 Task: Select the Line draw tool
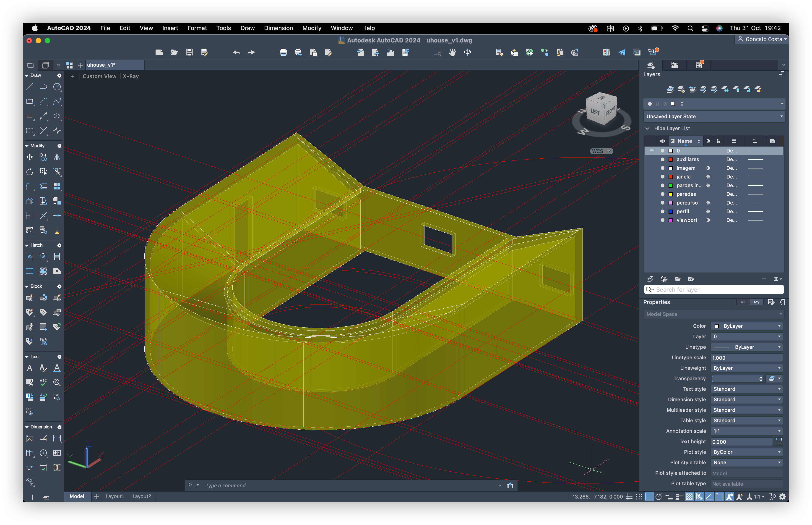coord(30,87)
